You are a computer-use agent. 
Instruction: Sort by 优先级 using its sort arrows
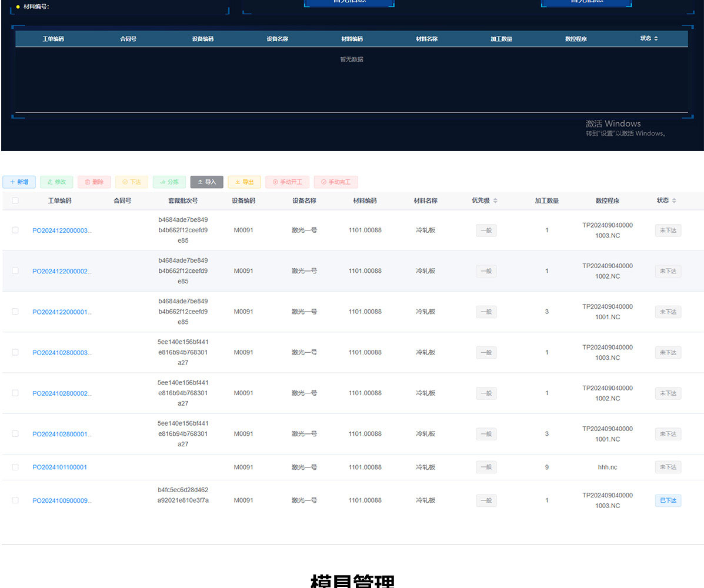[495, 201]
